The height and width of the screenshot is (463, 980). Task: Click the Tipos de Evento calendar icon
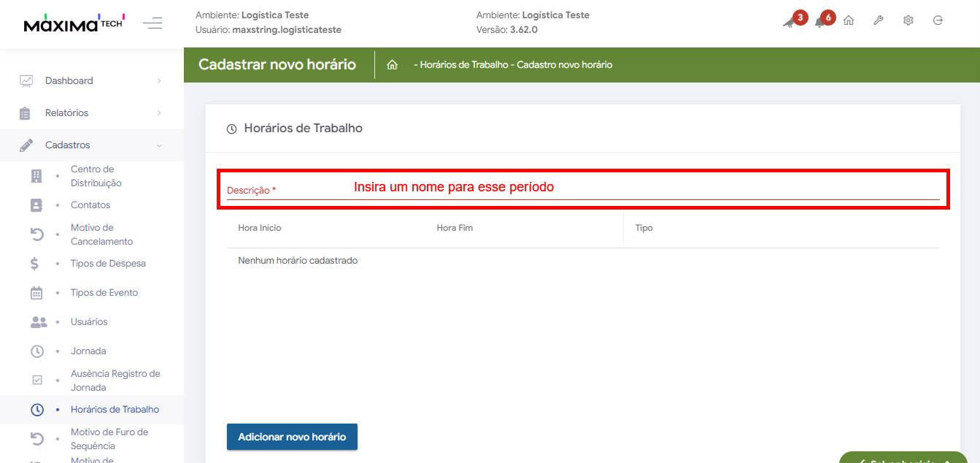(36, 293)
